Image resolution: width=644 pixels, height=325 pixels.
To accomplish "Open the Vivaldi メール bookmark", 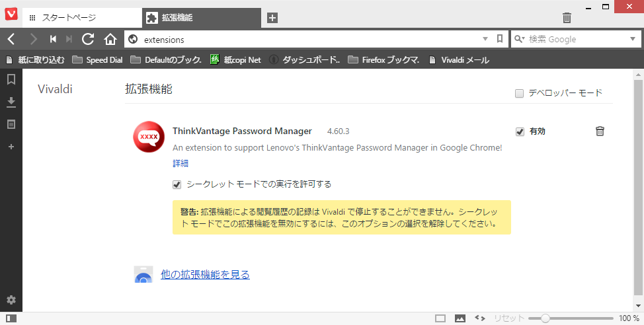I will point(459,60).
